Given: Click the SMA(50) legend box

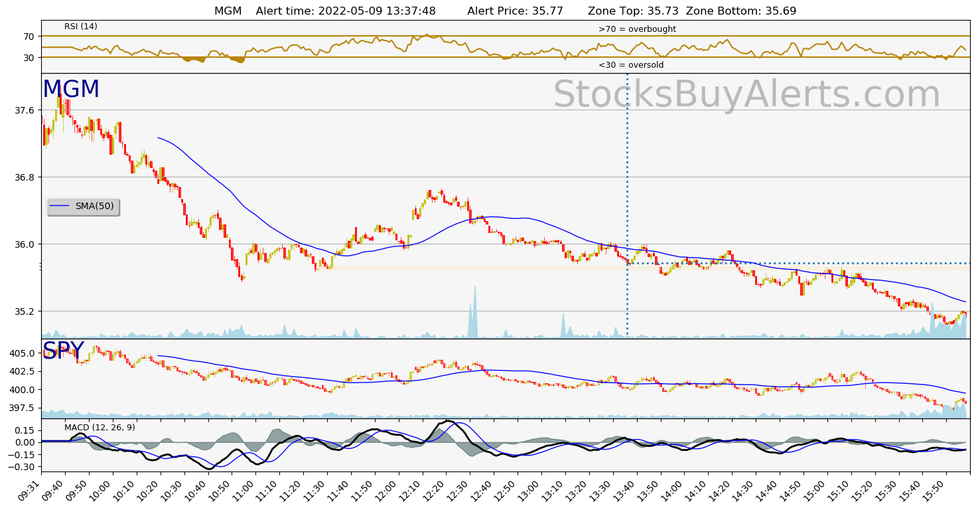Looking at the screenshot, I should click(84, 207).
